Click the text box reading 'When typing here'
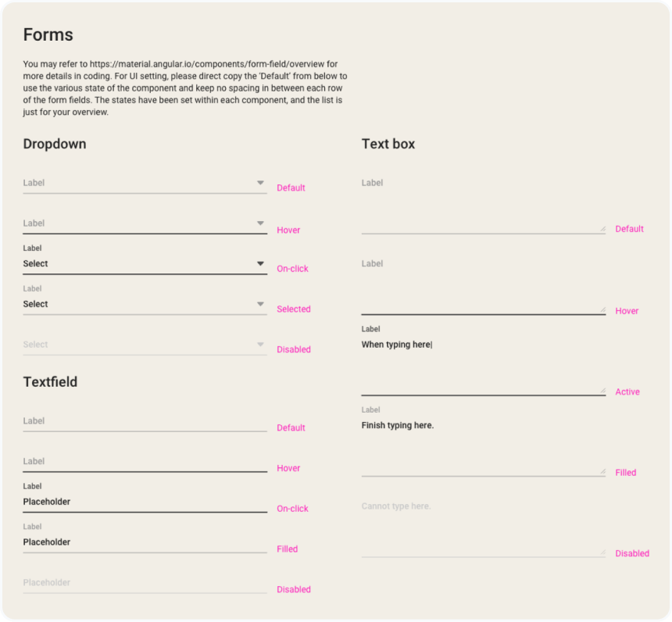672x622 pixels. tap(483, 361)
